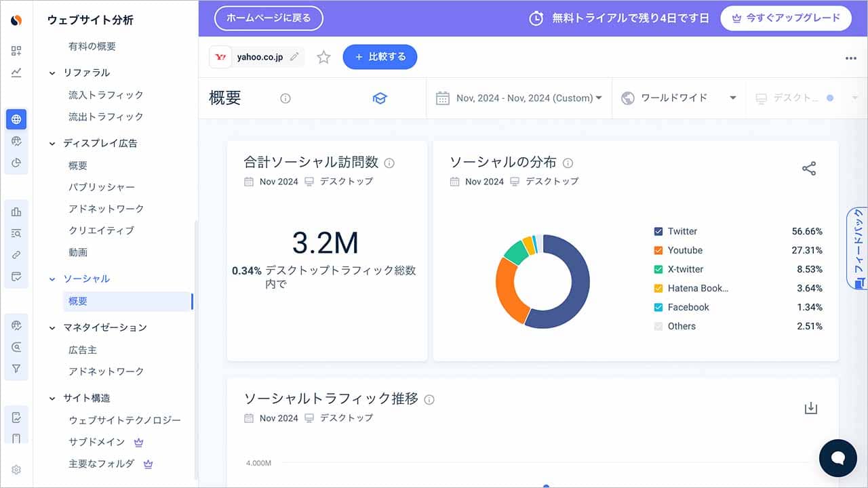Click the 3.2M total social visits value
This screenshot has height=488, width=868.
point(325,243)
